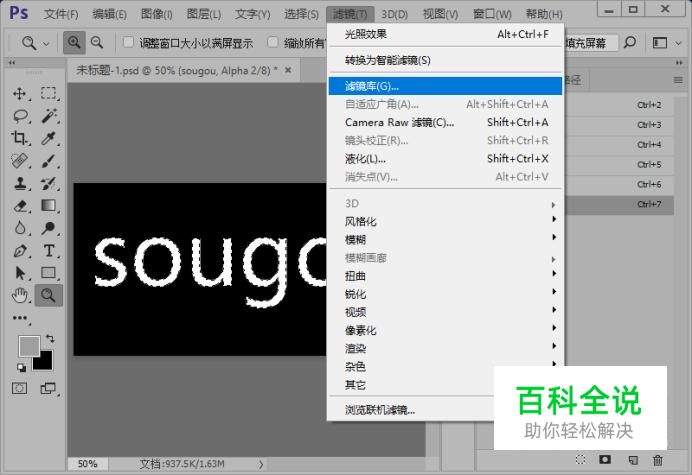The width and height of the screenshot is (692, 475).
Task: Click the search magnifier icon
Action: [630, 42]
